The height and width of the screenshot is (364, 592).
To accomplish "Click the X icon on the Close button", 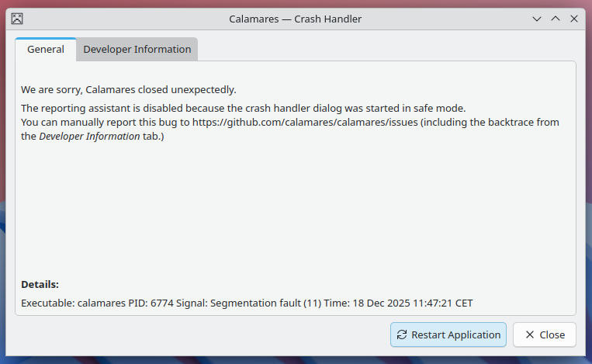I will [530, 335].
